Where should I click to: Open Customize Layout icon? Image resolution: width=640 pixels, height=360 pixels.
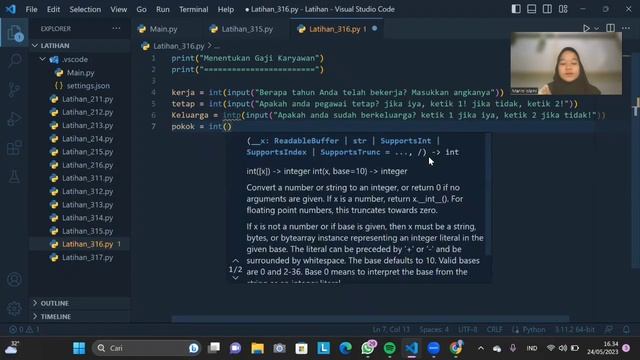(x=563, y=9)
